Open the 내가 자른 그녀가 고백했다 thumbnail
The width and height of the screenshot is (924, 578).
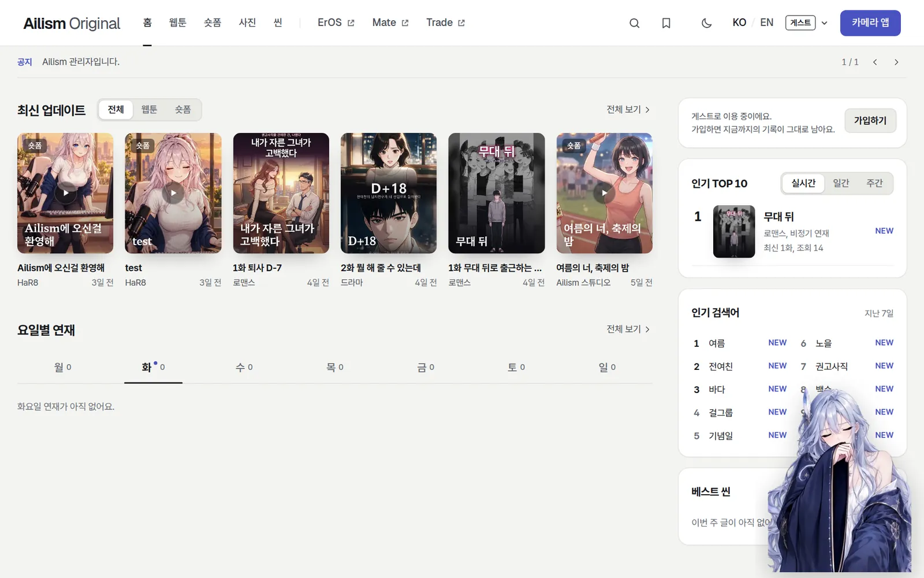(281, 193)
